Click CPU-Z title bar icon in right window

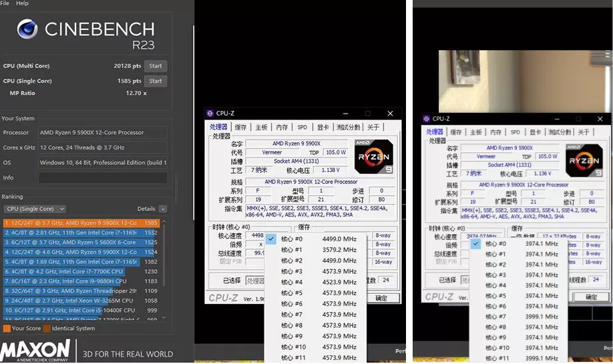coord(426,118)
